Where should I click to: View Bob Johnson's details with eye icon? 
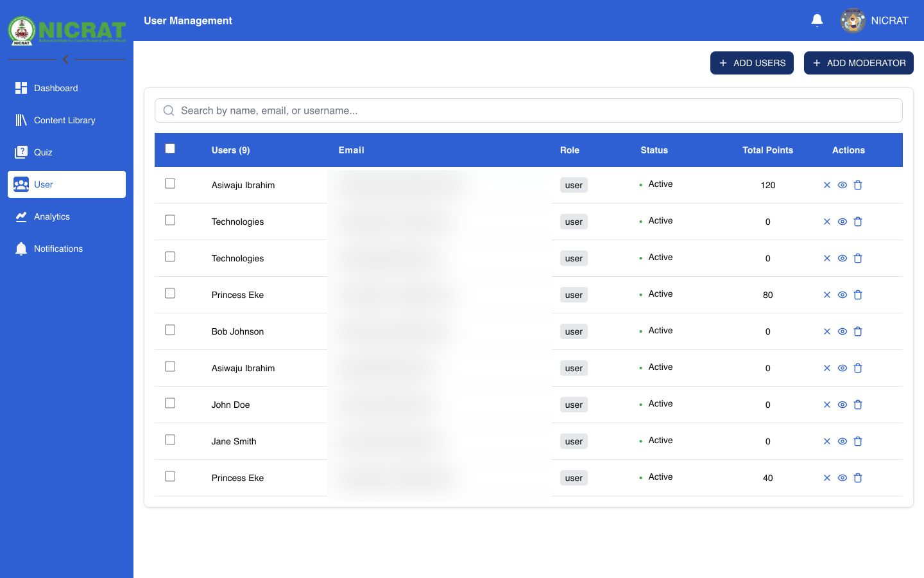[843, 331]
